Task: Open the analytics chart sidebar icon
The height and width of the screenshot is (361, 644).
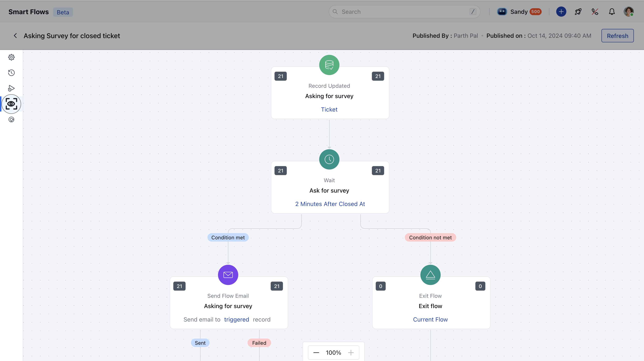Action: tap(11, 120)
